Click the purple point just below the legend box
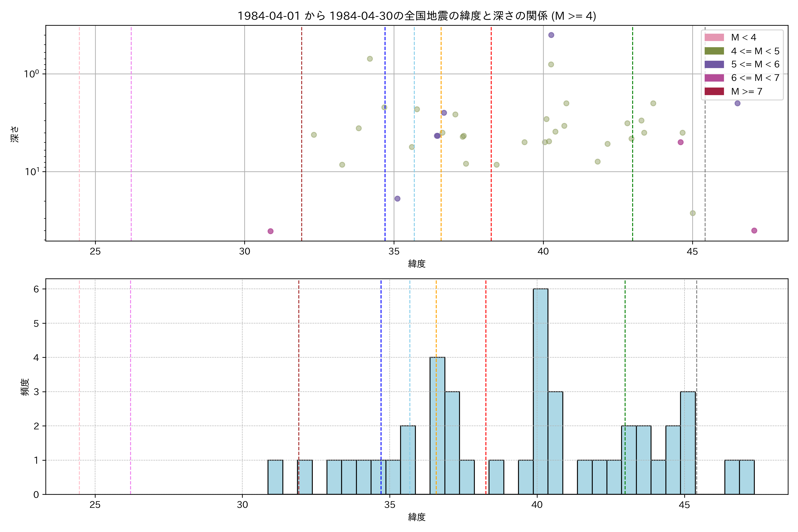The height and width of the screenshot is (532, 798). [738, 104]
